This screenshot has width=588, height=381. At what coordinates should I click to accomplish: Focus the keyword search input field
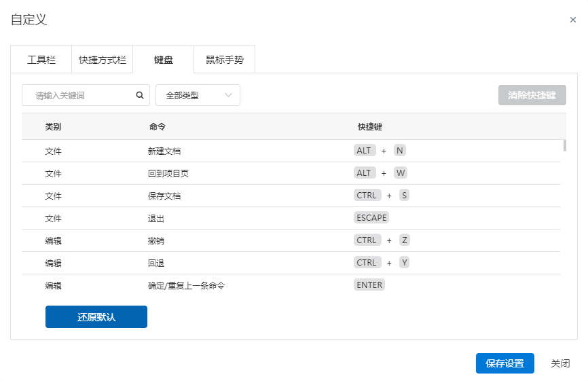click(x=79, y=95)
